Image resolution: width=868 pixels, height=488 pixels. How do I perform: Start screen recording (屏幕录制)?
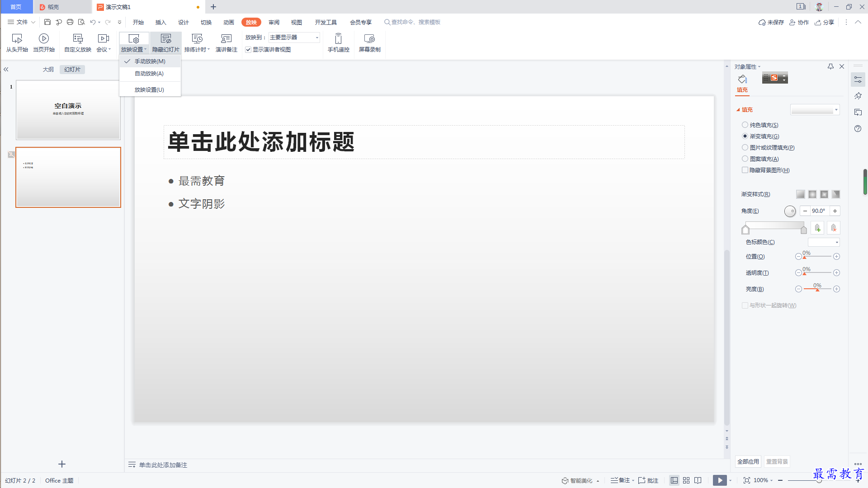(x=370, y=43)
